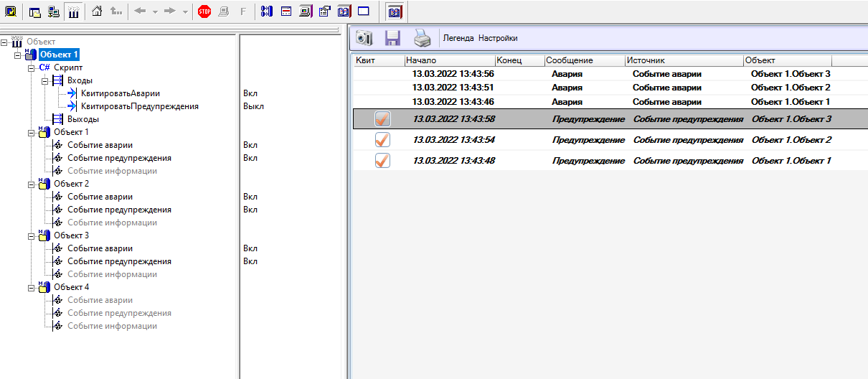Click the C# icon of Скрипт
This screenshot has height=379, width=868.
44,67
